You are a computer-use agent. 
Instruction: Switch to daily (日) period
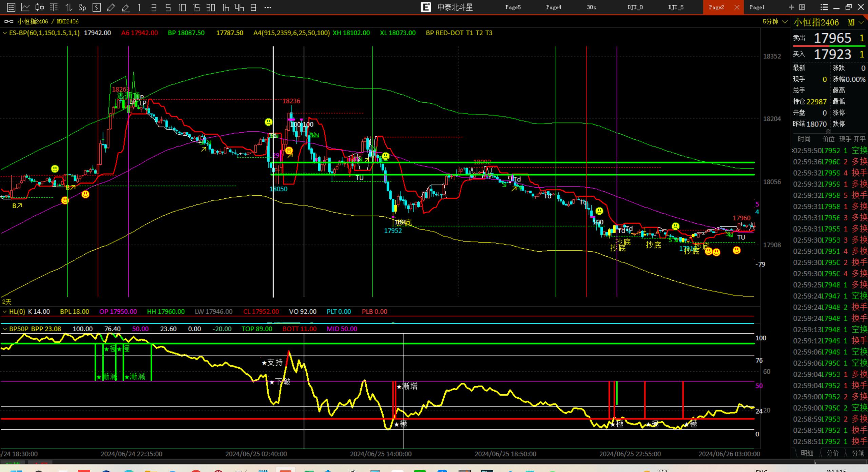[253, 7]
